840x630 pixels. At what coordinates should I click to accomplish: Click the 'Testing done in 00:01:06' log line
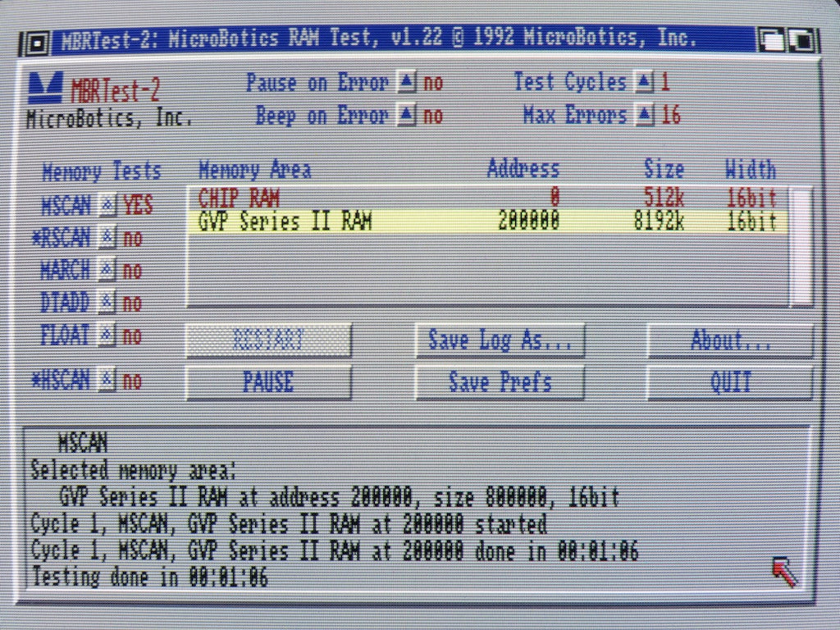click(150, 577)
